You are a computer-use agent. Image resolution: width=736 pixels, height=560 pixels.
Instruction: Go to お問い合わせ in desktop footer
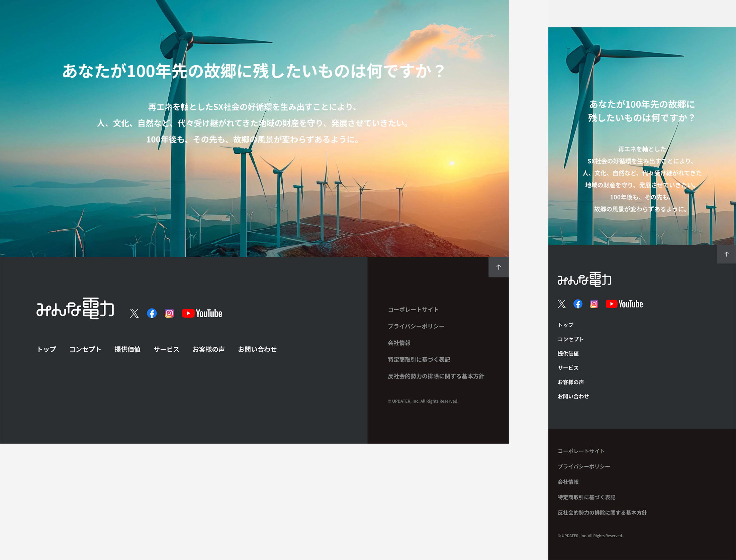pyautogui.click(x=257, y=349)
